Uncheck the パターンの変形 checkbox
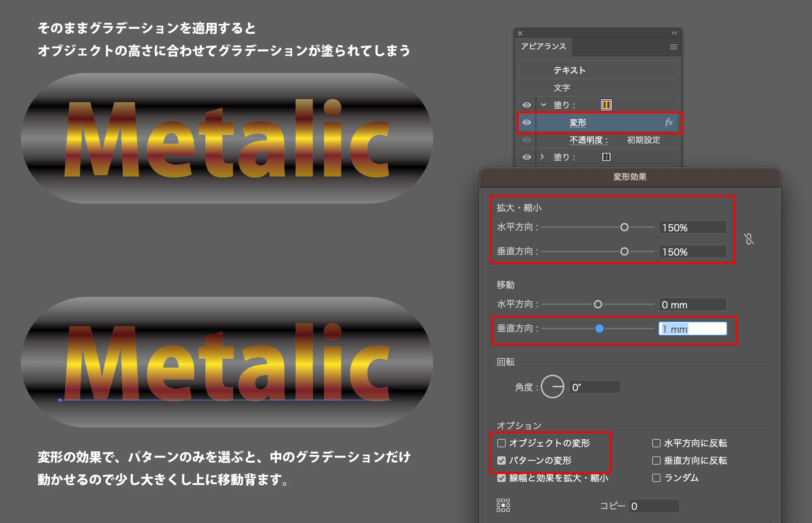This screenshot has height=523, width=812. coord(502,460)
